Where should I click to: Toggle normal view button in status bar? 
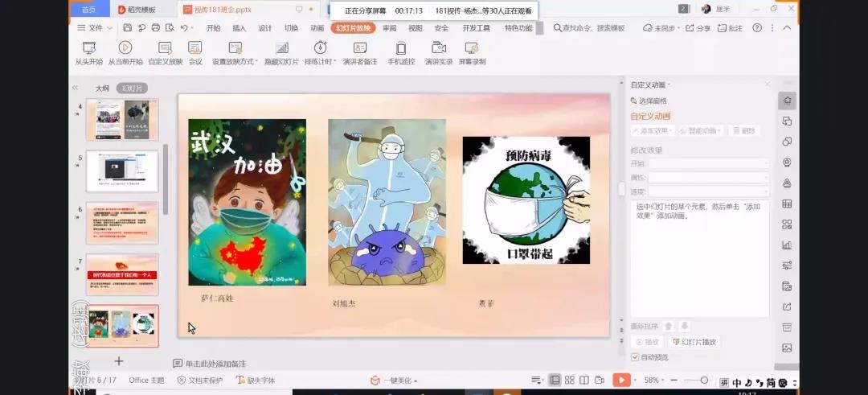tap(555, 380)
